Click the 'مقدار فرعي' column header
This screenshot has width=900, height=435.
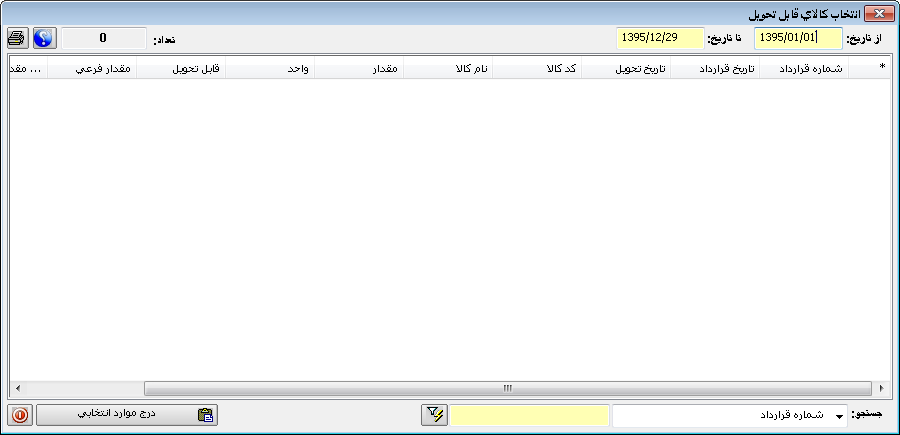(x=92, y=67)
